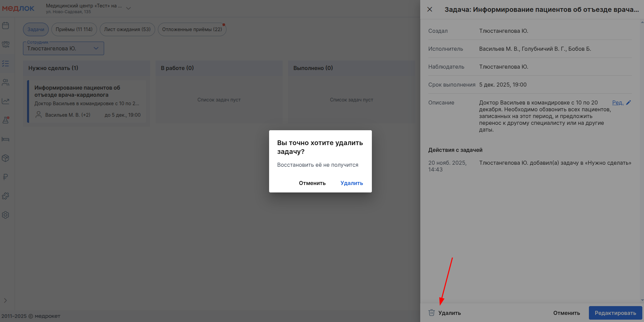The image size is (644, 322).
Task: Open the puzzle piece integrations icon
Action: click(6, 196)
